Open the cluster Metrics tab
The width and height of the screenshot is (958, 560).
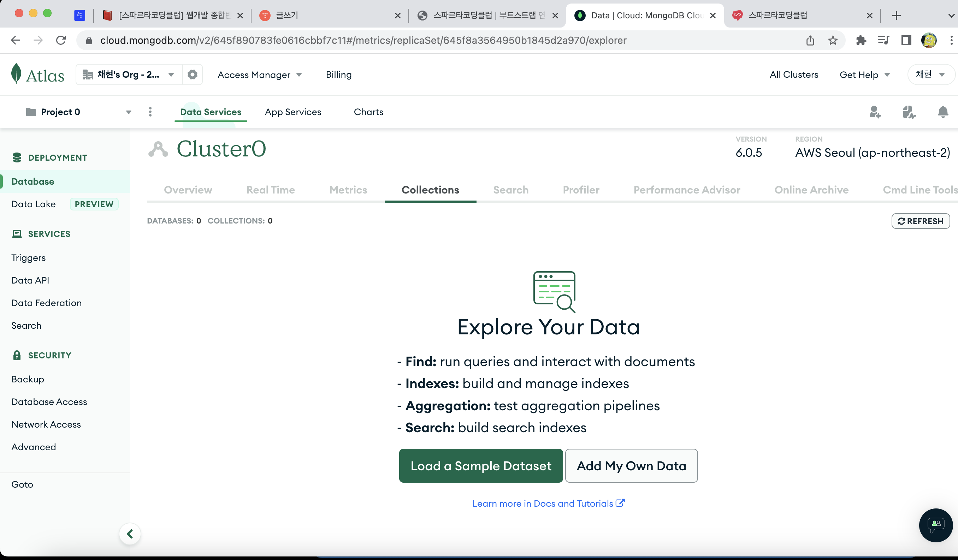pos(348,190)
